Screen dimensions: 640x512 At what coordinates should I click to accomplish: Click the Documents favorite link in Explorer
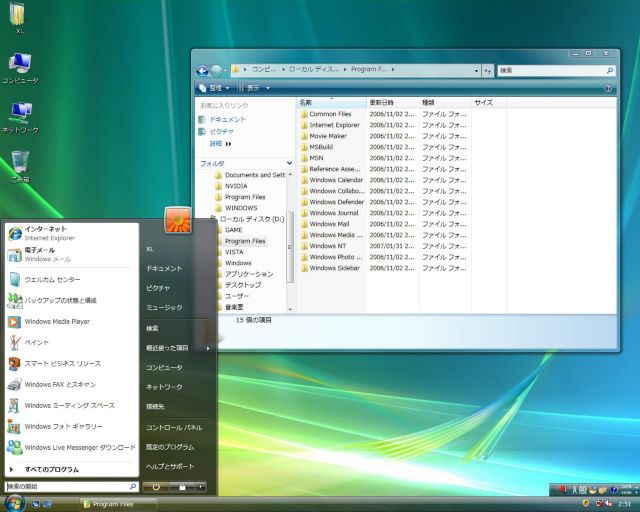coord(222,119)
